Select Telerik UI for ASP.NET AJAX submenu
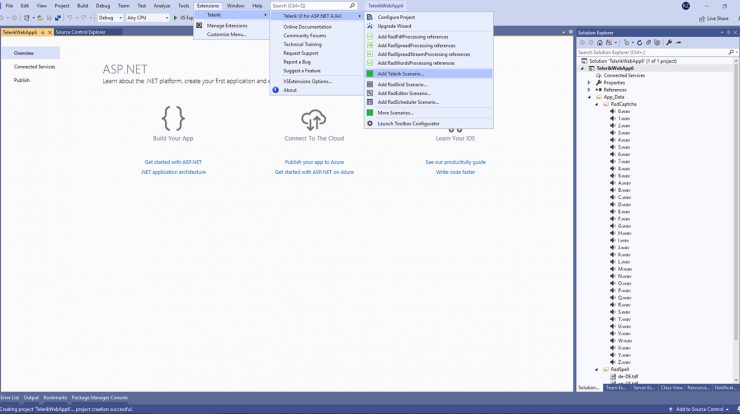 pyautogui.click(x=316, y=16)
